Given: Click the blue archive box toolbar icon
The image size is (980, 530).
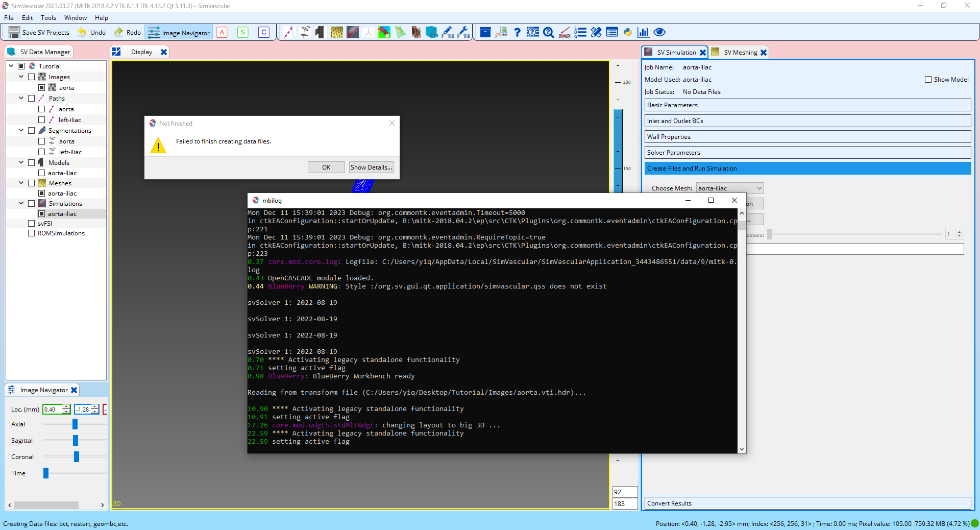Looking at the screenshot, I should (485, 32).
